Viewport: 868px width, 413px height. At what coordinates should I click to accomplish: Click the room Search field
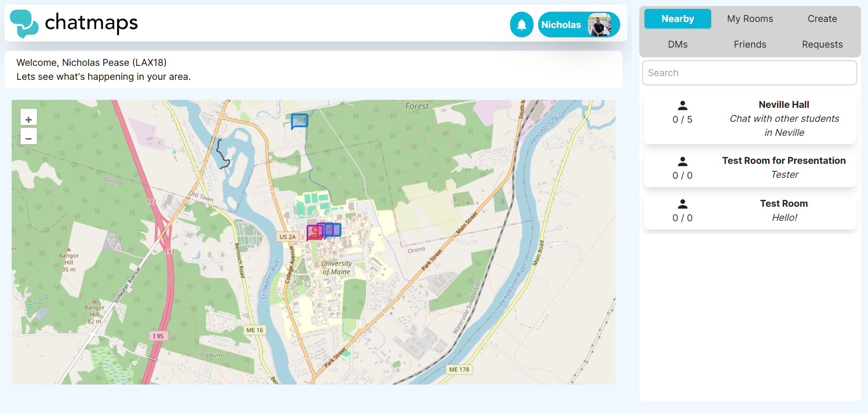tap(749, 73)
